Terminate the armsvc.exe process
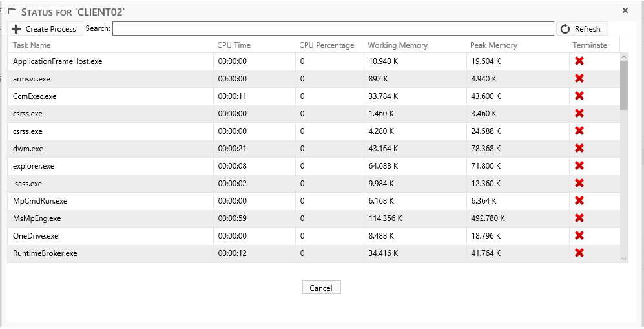This screenshot has width=644, height=329. (579, 79)
